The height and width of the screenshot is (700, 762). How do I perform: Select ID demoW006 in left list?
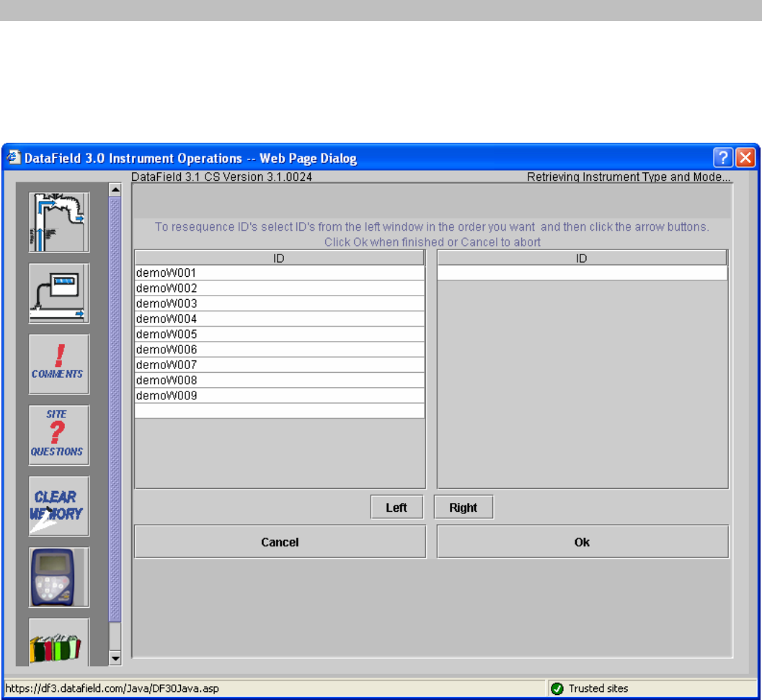[280, 350]
